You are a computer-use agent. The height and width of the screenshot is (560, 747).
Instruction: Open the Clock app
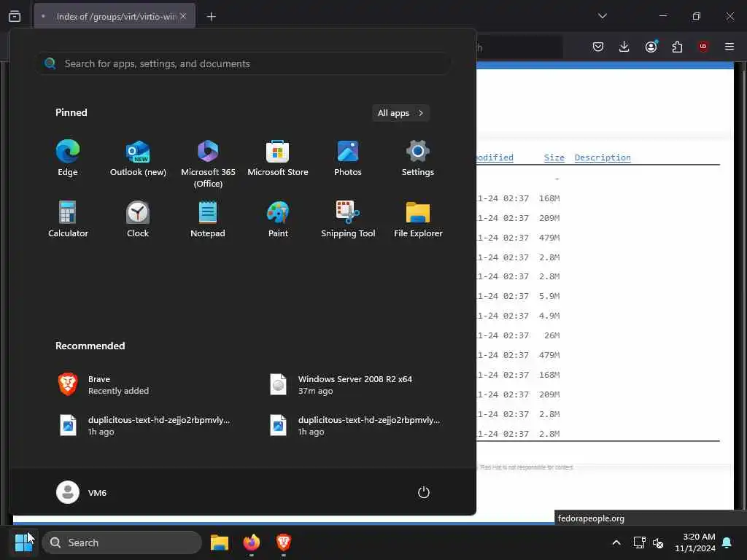click(138, 219)
